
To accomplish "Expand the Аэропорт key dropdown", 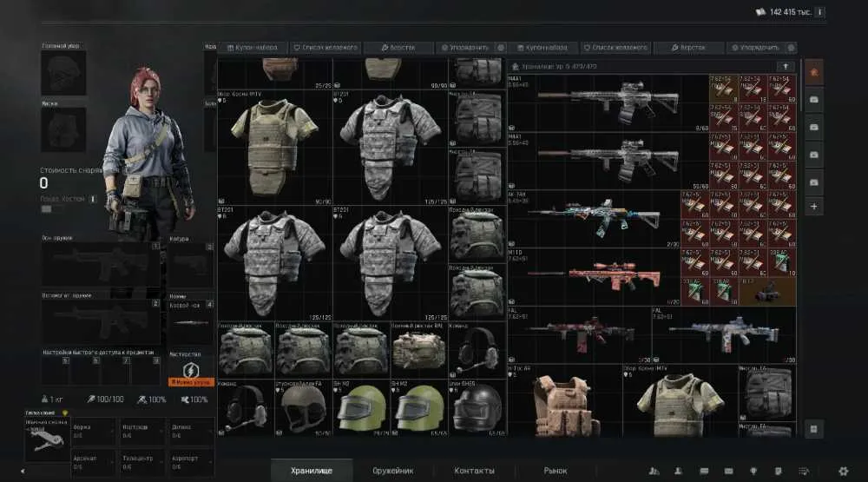I will pyautogui.click(x=192, y=462).
